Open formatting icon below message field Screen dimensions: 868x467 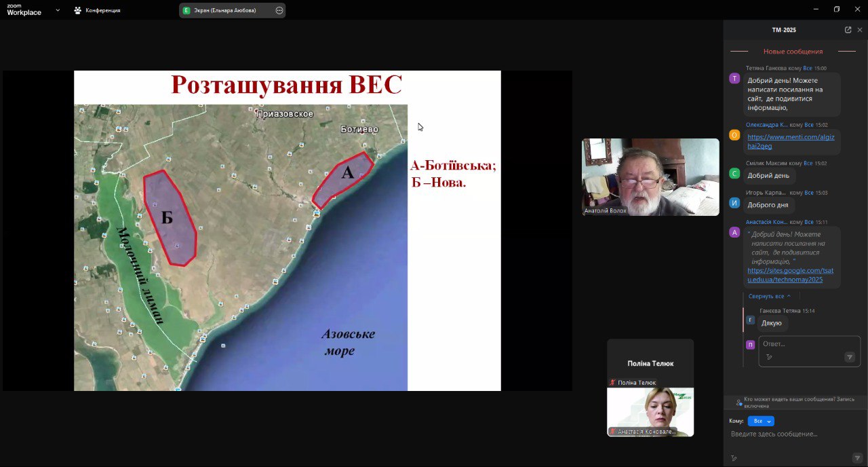(x=733, y=458)
